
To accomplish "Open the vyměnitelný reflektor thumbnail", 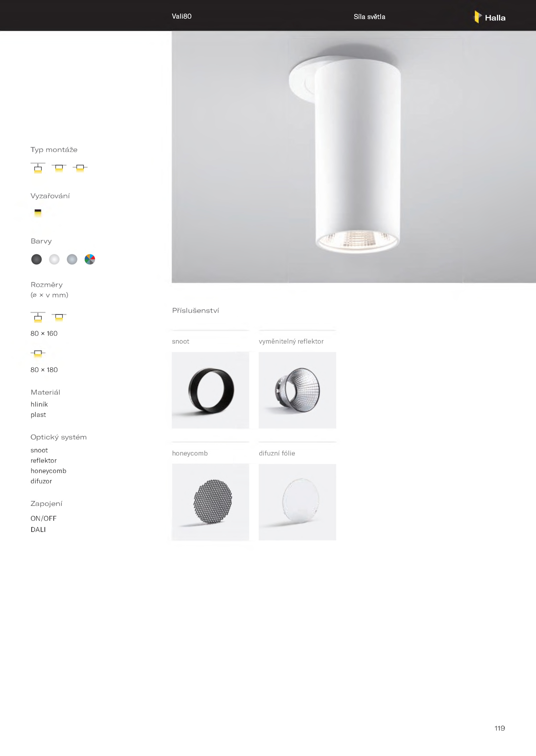I will 297,390.
